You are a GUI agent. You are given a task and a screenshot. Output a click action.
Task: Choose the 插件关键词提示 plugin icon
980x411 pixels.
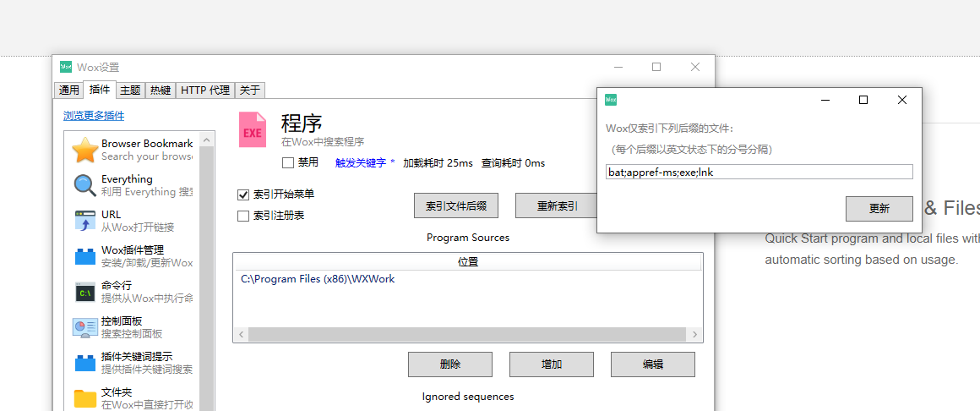(x=84, y=363)
